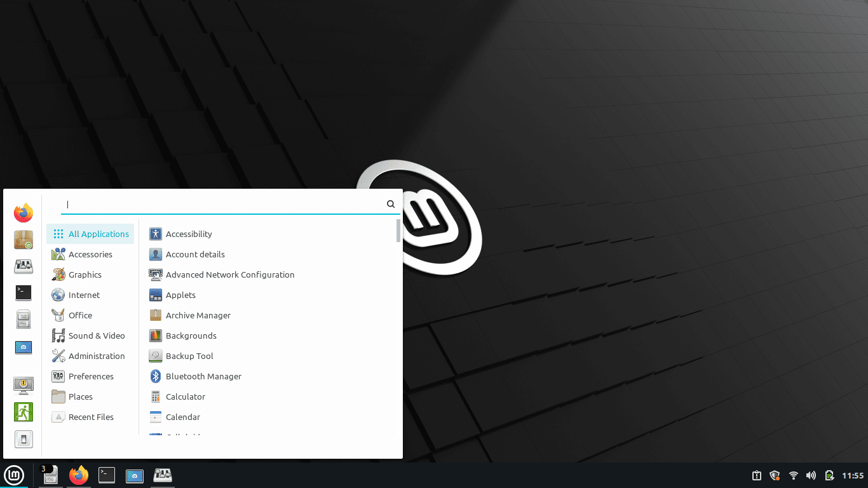Image resolution: width=868 pixels, height=488 pixels.
Task: Launch Firefox from the menu favorites sidebar
Action: pyautogui.click(x=24, y=213)
